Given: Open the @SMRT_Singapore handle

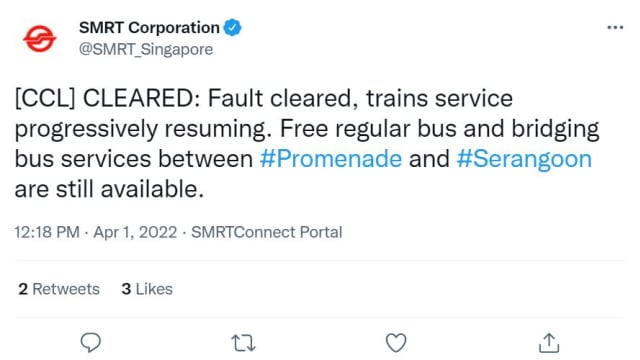Looking at the screenshot, I should [146, 49].
